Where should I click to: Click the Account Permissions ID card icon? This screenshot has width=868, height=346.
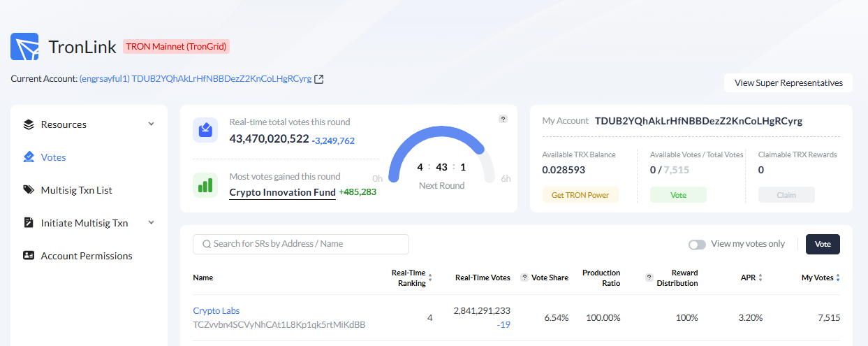click(x=29, y=256)
